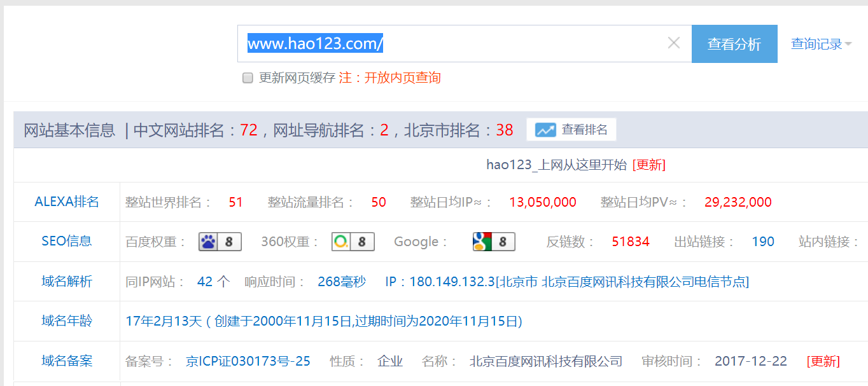868x386 pixels.
Task: Open the SEO信息 row label
Action: click(67, 241)
